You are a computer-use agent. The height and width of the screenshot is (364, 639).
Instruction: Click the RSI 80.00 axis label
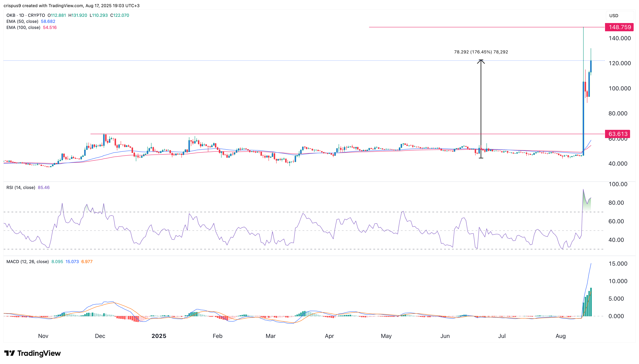point(616,203)
